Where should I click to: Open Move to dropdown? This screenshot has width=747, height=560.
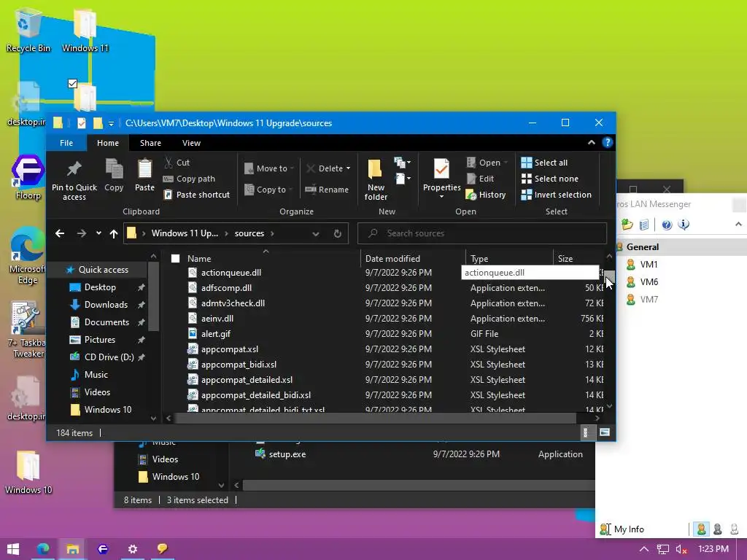[x=270, y=168]
